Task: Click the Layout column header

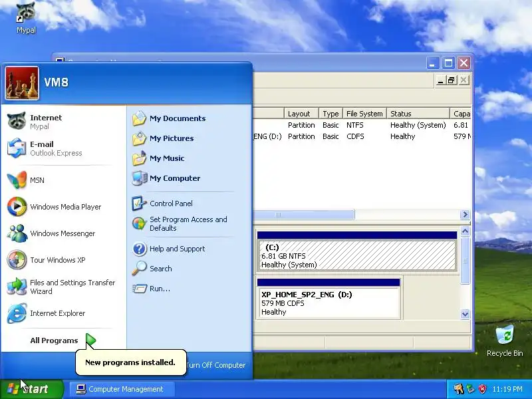Action: pyautogui.click(x=301, y=114)
